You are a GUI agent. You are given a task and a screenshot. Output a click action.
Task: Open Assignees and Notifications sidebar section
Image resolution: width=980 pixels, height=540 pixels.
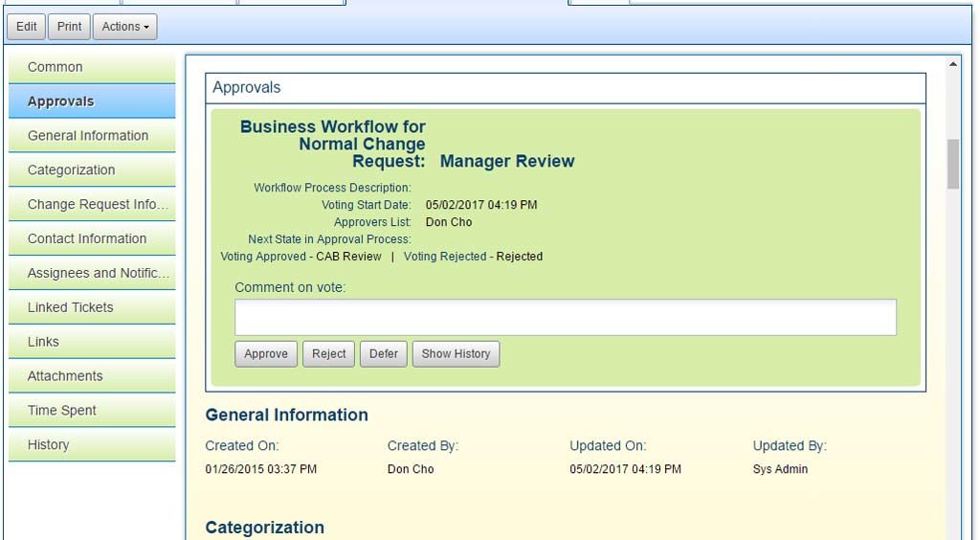coord(92,274)
